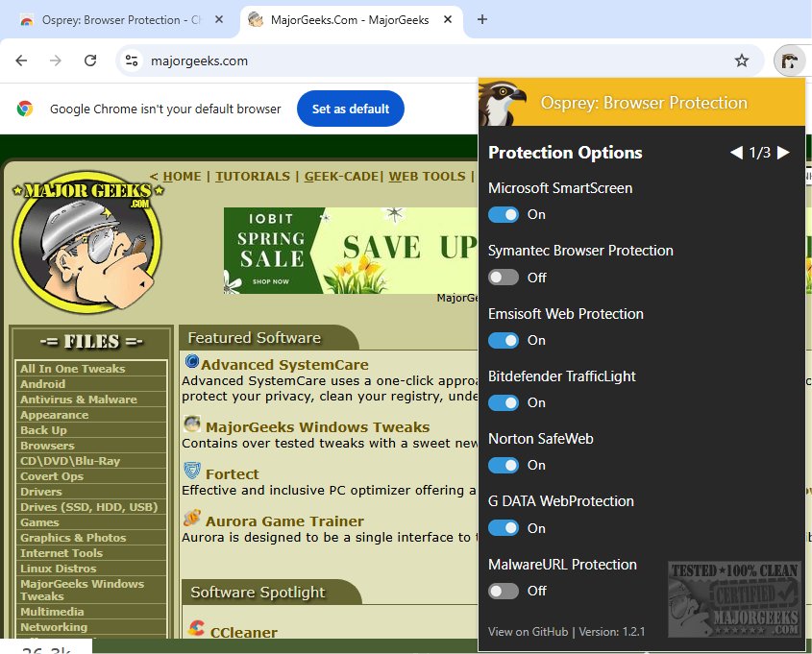This screenshot has height=654, width=812.
Task: Click the Version: 1.2.1 text
Action: click(612, 632)
